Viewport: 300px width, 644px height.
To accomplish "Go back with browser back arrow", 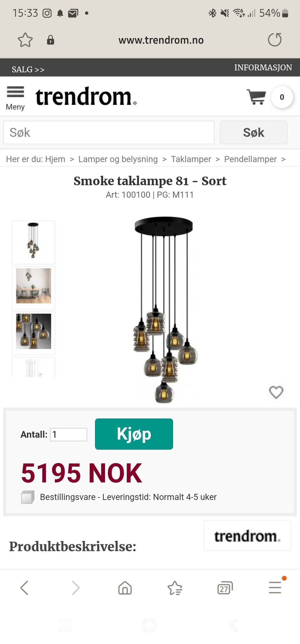I will click(24, 588).
